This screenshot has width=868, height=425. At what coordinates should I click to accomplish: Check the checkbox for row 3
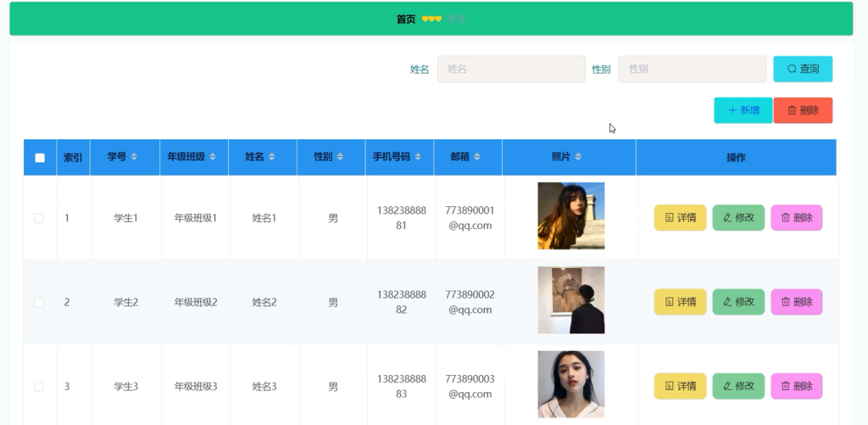click(39, 386)
